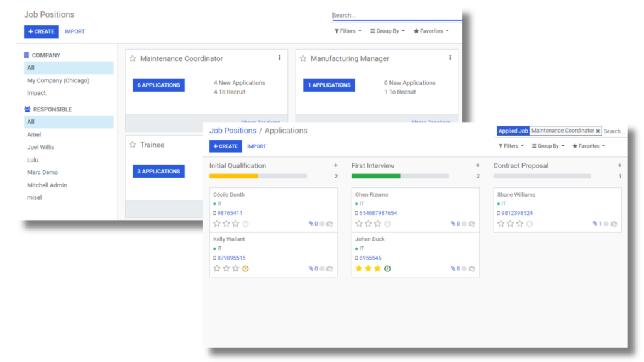
Task: Remove the Maintenance Coordinator filter tag
Action: (598, 131)
